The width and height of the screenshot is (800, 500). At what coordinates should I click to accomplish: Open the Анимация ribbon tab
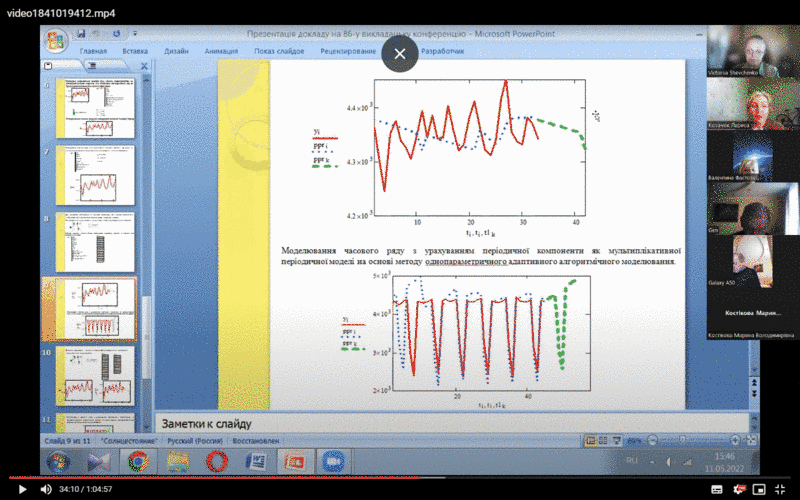[221, 49]
